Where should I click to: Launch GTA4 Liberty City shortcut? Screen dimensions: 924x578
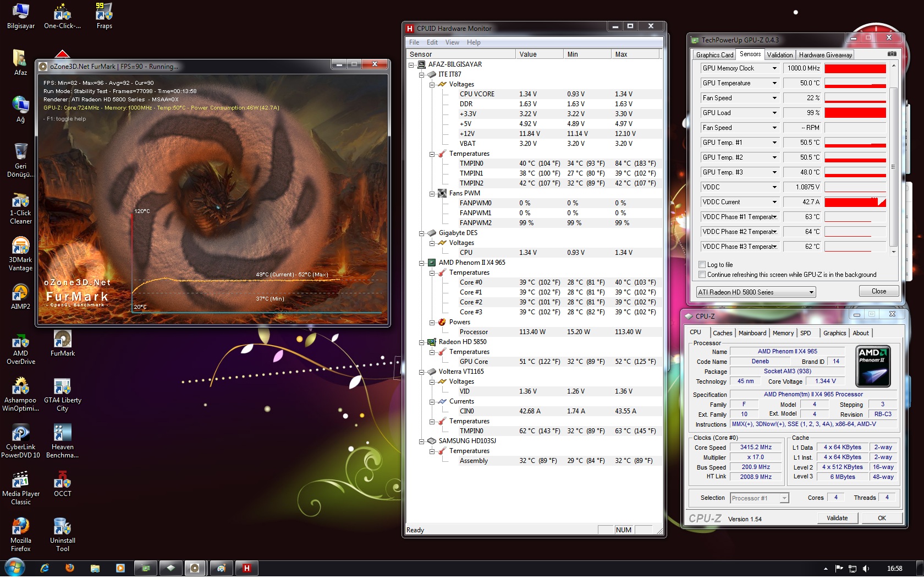(x=62, y=395)
